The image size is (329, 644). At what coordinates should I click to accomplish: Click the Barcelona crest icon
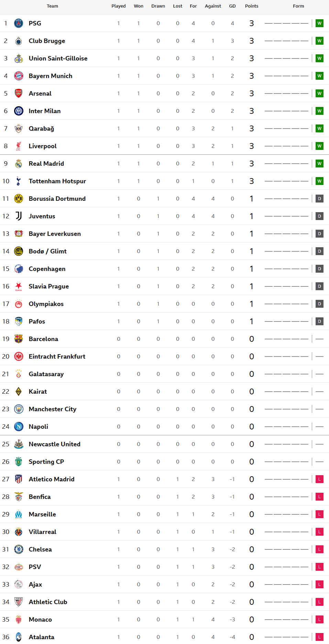pyautogui.click(x=19, y=339)
